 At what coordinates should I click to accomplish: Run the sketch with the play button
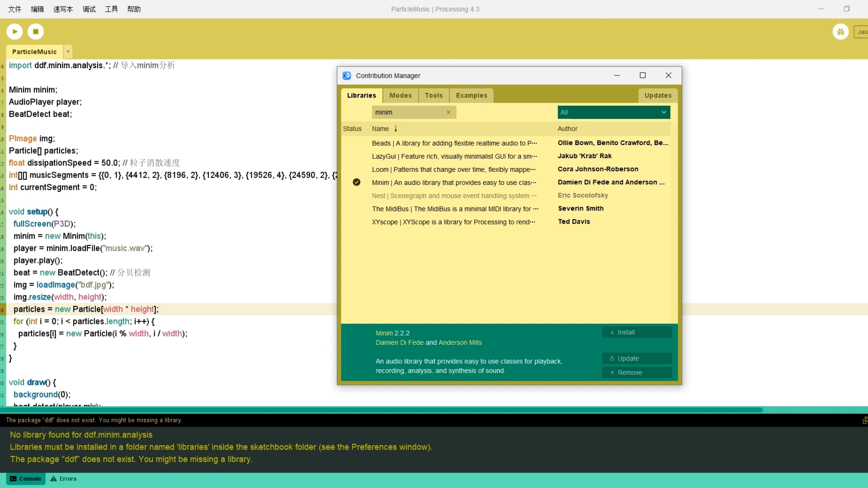pyautogui.click(x=14, y=32)
